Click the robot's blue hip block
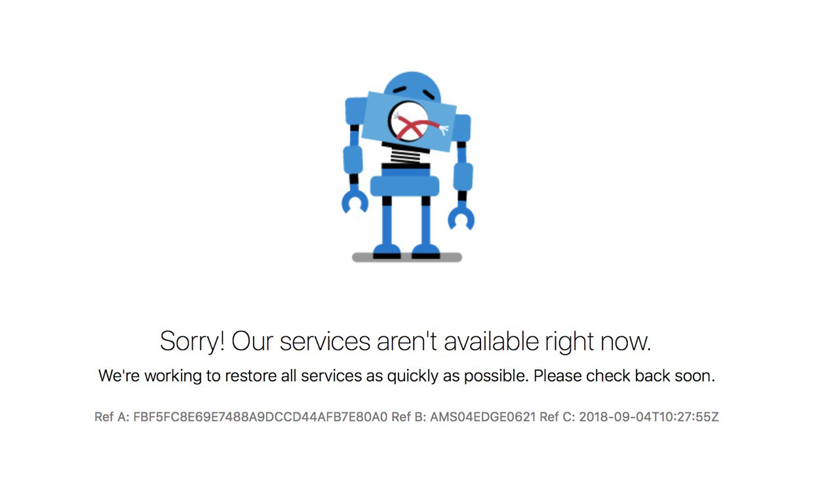Image resolution: width=839 pixels, height=504 pixels. pos(404,186)
